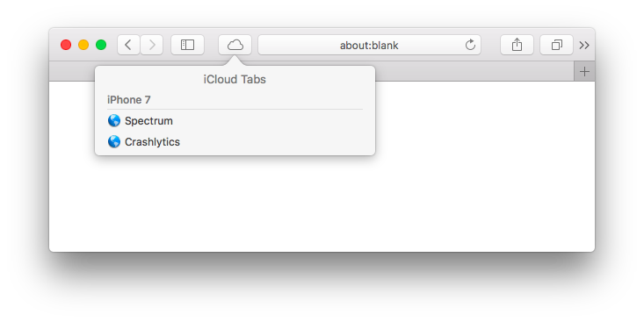Expand the toolbar overflow chevrons

point(584,45)
